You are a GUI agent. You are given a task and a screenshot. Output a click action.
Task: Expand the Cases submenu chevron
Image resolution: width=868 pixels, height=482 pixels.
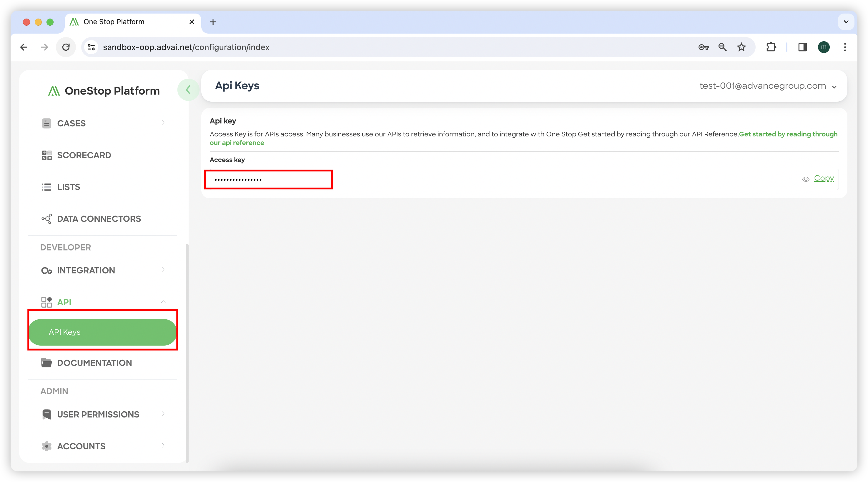click(163, 123)
